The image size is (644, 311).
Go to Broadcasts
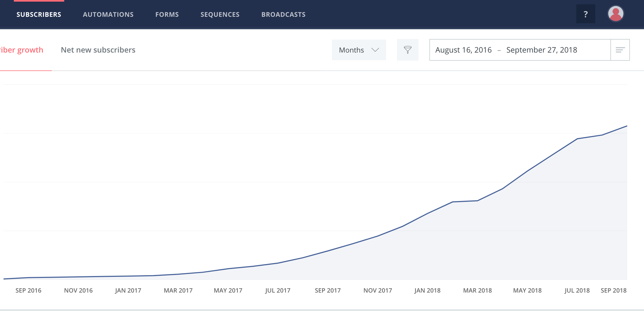click(x=283, y=14)
